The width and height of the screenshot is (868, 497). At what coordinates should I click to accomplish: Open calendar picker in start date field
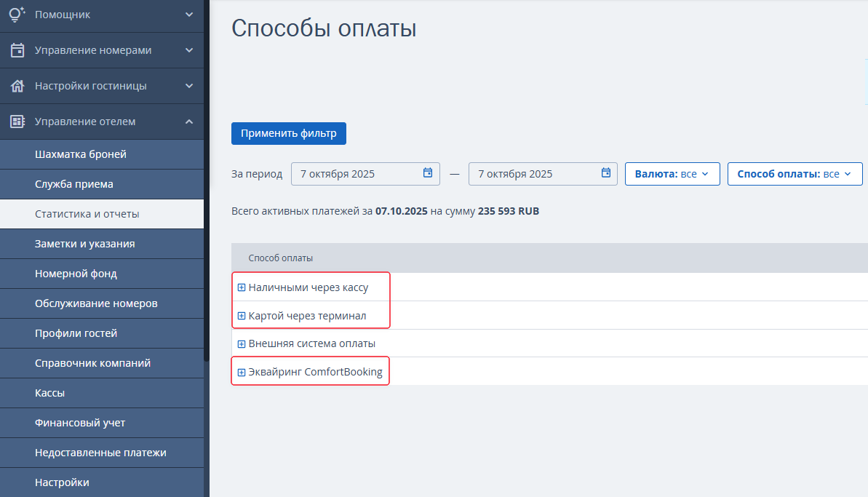coord(428,173)
